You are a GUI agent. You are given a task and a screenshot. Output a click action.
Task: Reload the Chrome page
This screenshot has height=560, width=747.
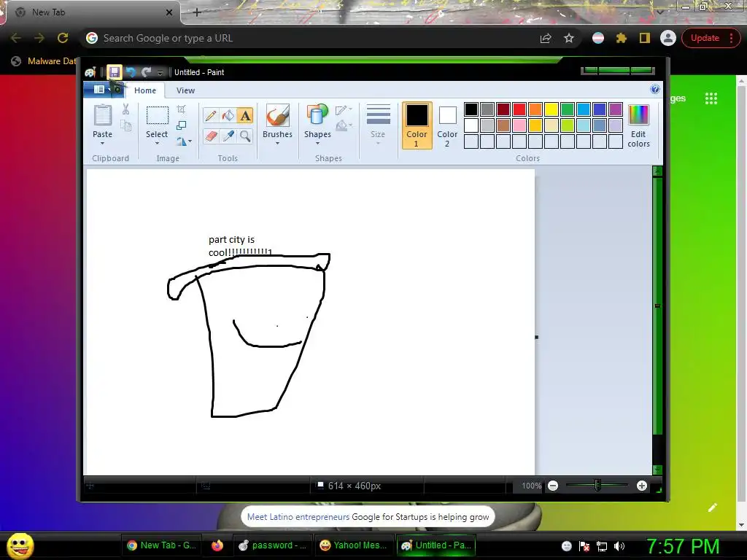[x=63, y=38]
